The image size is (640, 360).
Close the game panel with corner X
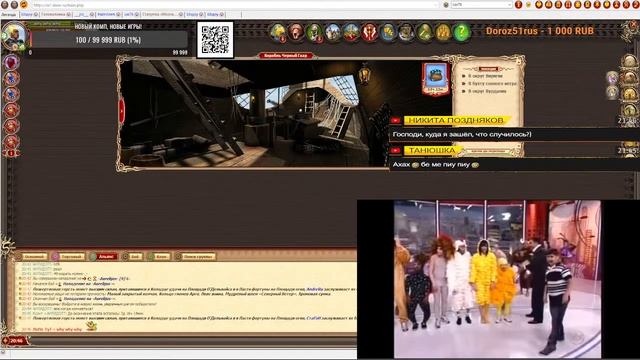pos(633,25)
